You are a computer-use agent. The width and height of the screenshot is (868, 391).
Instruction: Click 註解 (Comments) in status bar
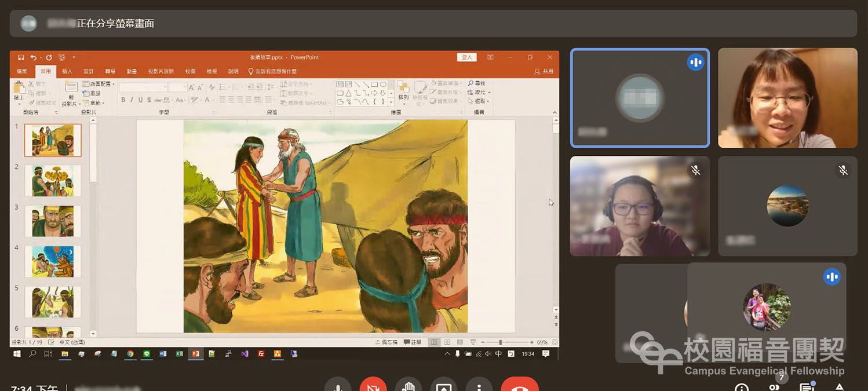(412, 342)
